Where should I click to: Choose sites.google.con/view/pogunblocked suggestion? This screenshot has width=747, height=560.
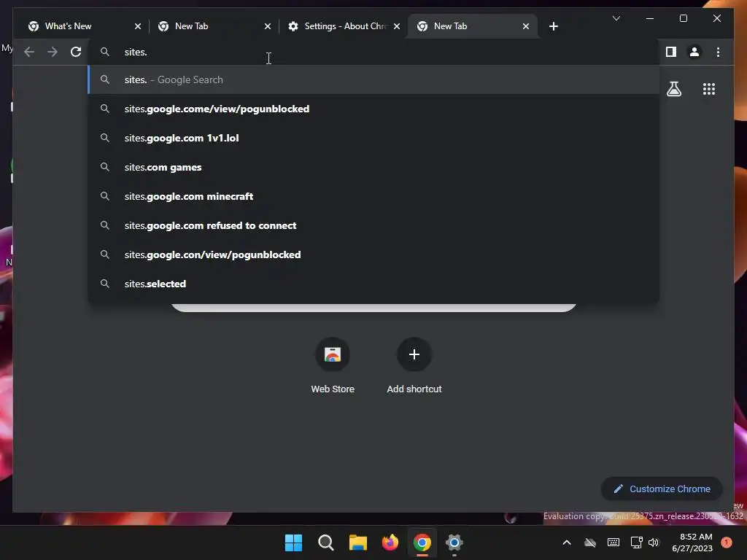pos(374,254)
